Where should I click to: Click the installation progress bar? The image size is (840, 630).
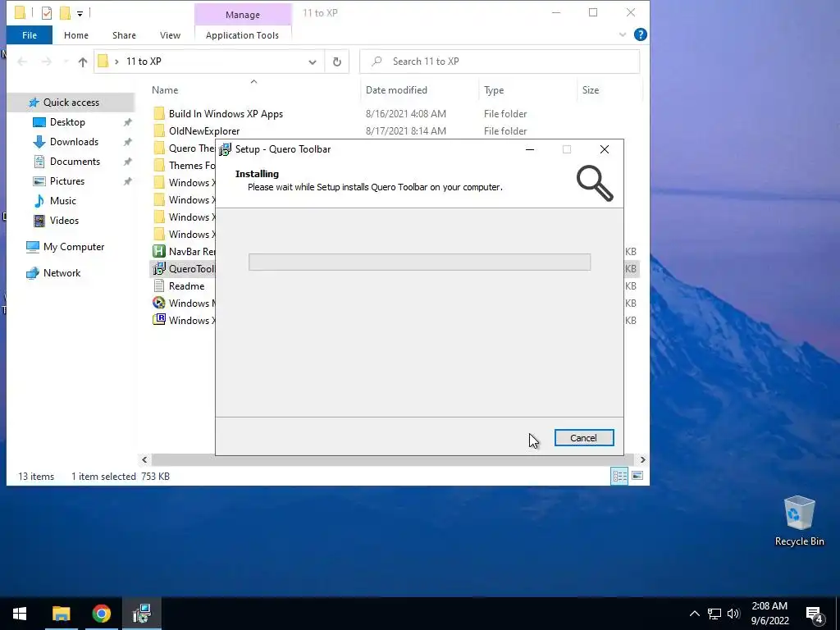point(419,262)
